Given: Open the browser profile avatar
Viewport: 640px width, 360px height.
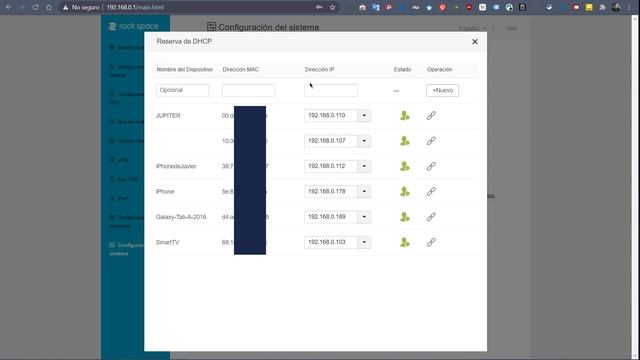Looking at the screenshot, I should click(x=616, y=7).
